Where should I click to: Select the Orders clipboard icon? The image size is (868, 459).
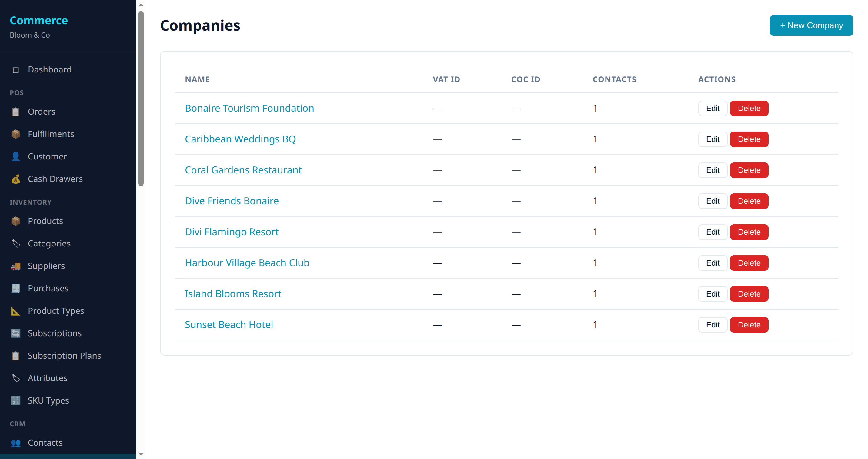[x=15, y=112]
